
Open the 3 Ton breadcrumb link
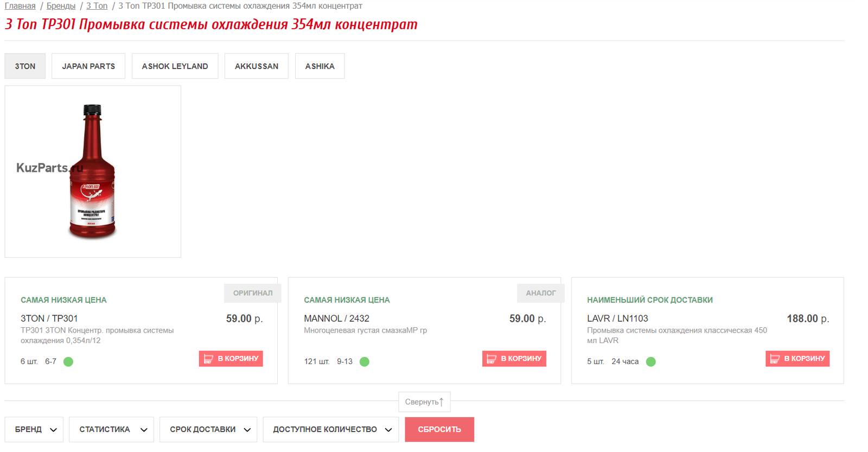(97, 6)
